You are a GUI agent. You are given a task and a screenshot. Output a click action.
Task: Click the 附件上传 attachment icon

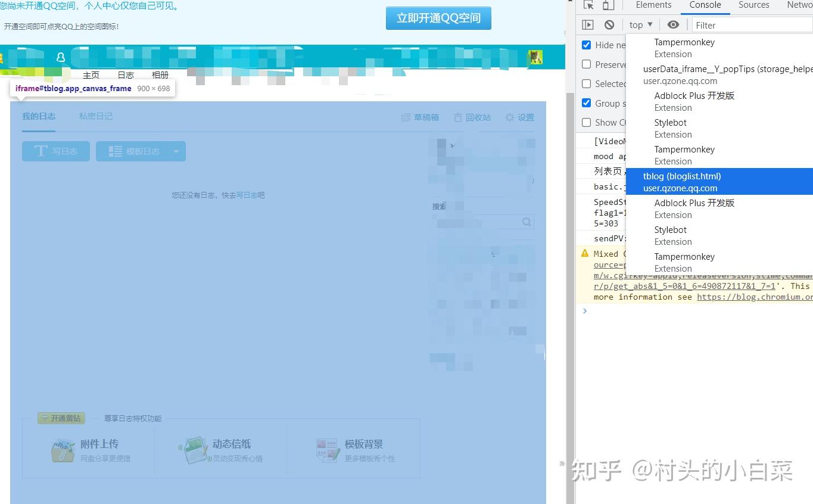coord(63,450)
